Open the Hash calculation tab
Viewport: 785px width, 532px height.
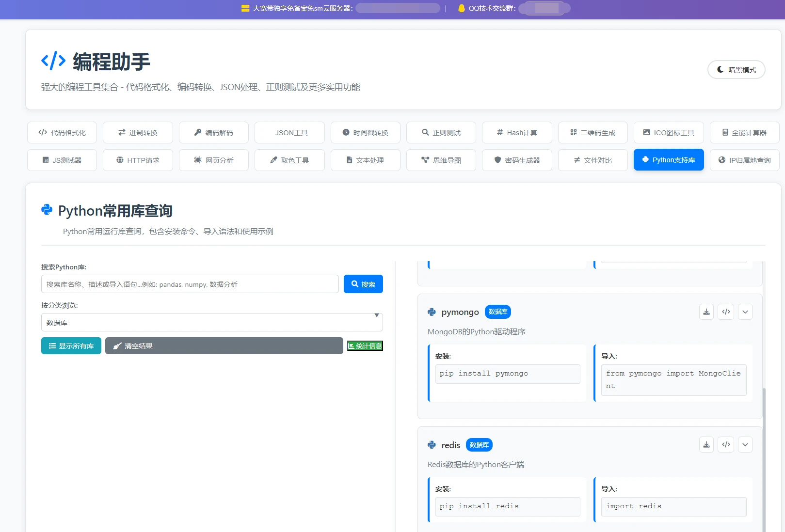517,133
